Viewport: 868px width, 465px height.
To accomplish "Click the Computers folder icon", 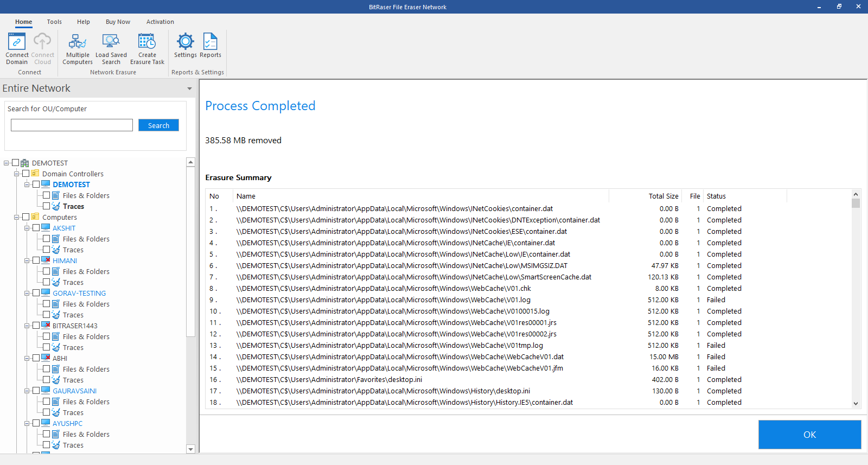I will [35, 217].
